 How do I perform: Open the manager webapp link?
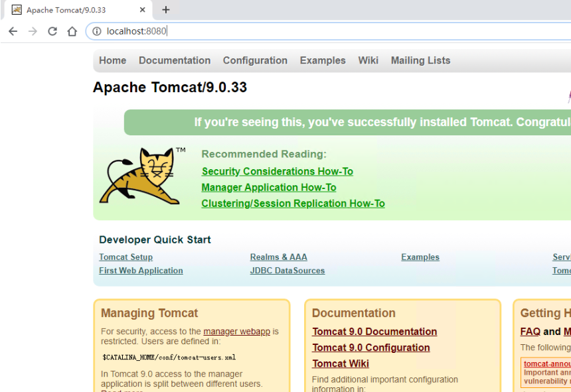pyautogui.click(x=237, y=332)
